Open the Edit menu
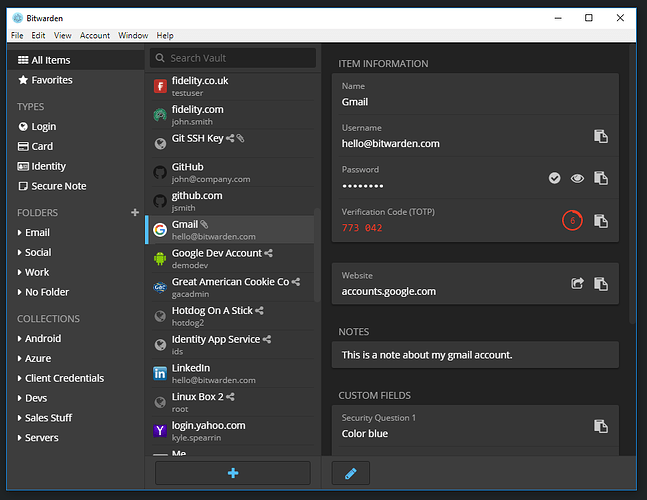Viewport: 647px width, 500px height. pos(38,35)
